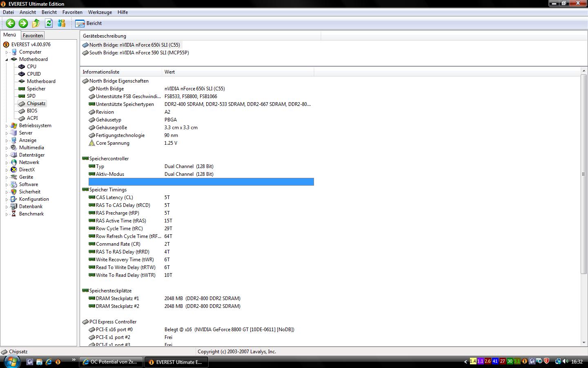The width and height of the screenshot is (588, 368).
Task: Click the Wert column header
Action: 238,72
